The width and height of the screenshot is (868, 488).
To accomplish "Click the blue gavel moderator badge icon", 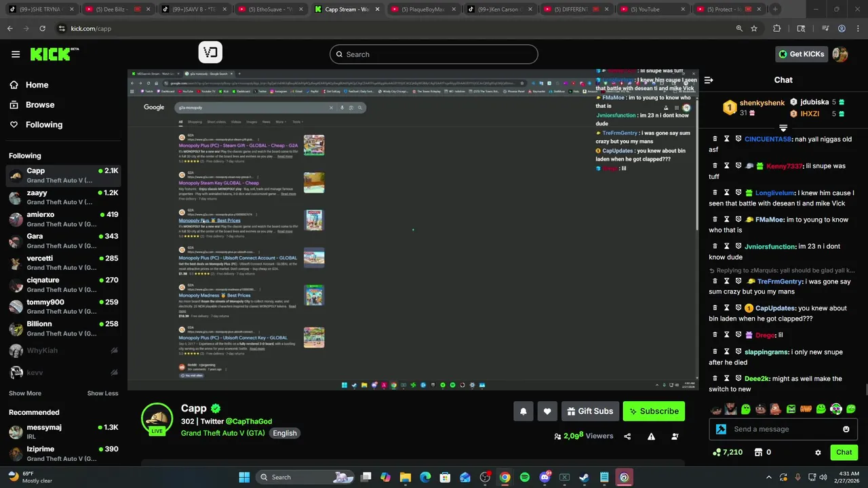I will coord(721,429).
